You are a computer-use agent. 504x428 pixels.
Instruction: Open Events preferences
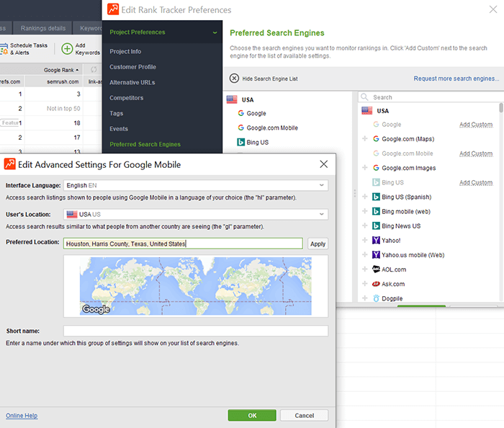[x=119, y=129]
